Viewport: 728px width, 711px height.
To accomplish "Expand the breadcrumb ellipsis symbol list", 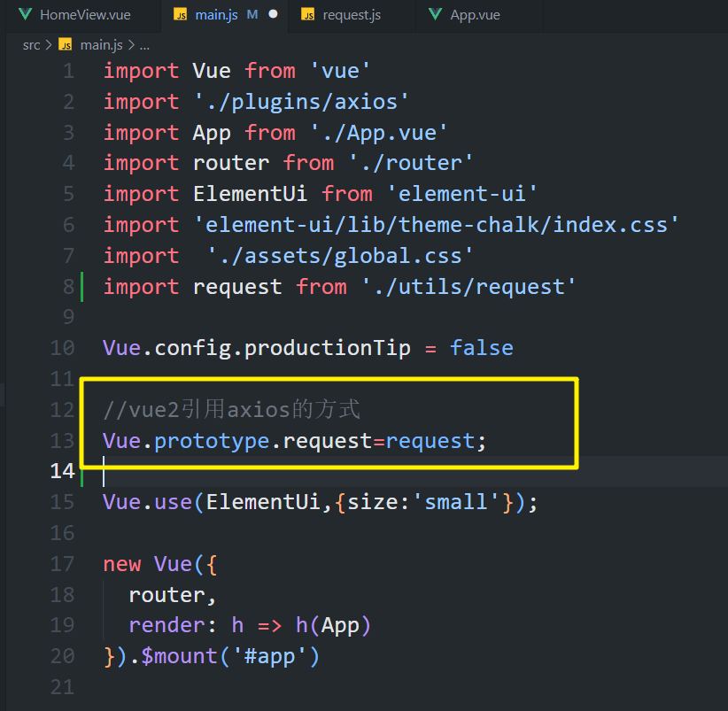I will point(144,44).
